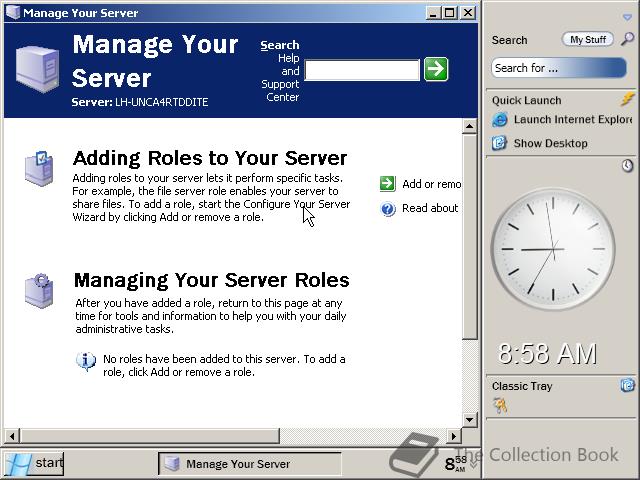The height and width of the screenshot is (480, 640).
Task: Click the sidebar Search for field
Action: click(559, 68)
